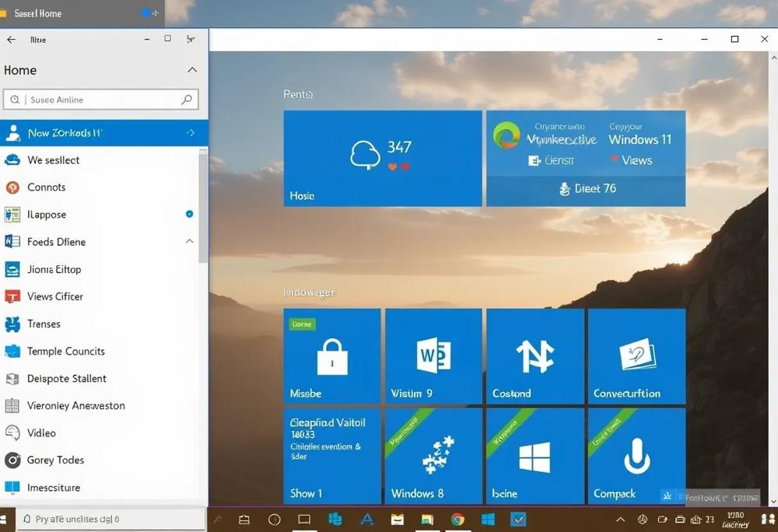Viewport: 778px width, 532px height.
Task: Open the Cortana circle taskbar icon
Action: 275,519
